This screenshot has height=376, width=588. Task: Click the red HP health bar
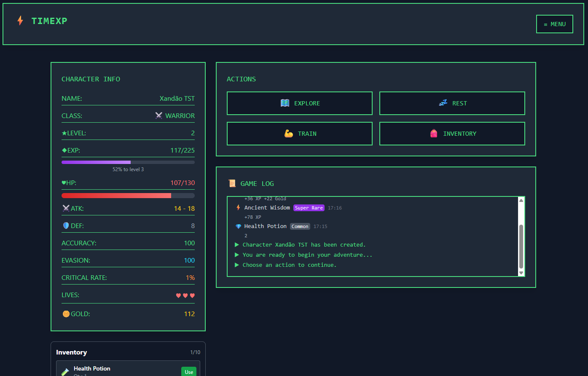click(x=128, y=196)
